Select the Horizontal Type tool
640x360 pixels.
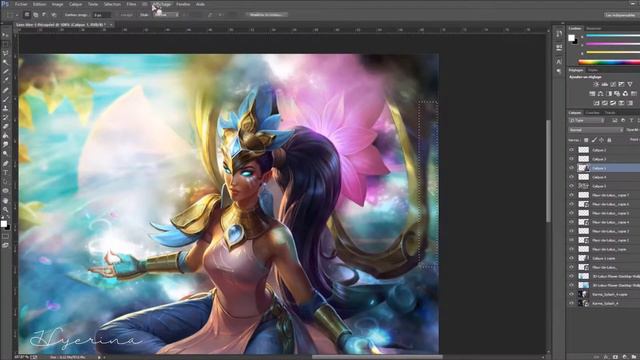5,172
